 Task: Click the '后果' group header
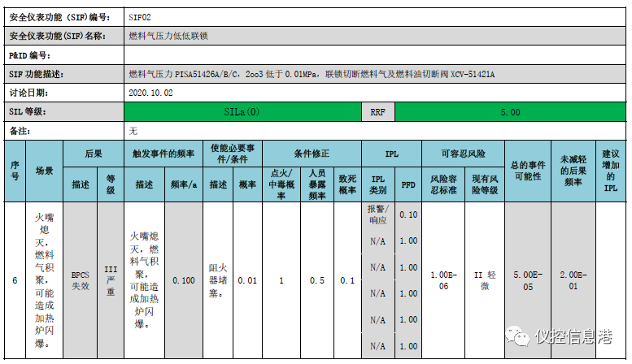(94, 154)
